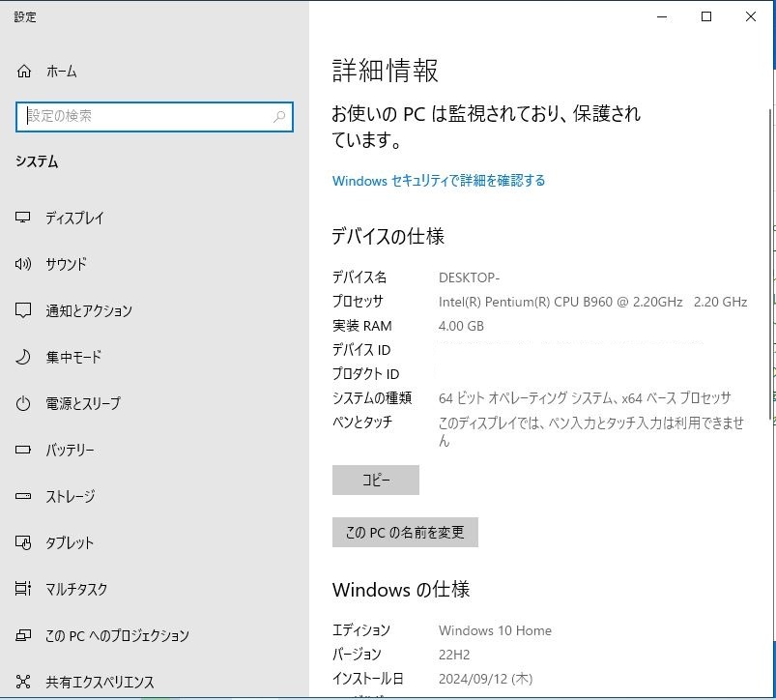Click the DESKTOP- device name value
Screen dimensions: 776x700
(469, 277)
